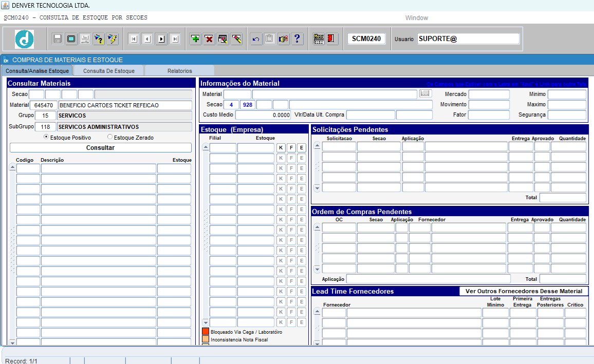This screenshot has width=594, height=364.
Task: Click the Print toolbar icon
Action: (x=85, y=39)
